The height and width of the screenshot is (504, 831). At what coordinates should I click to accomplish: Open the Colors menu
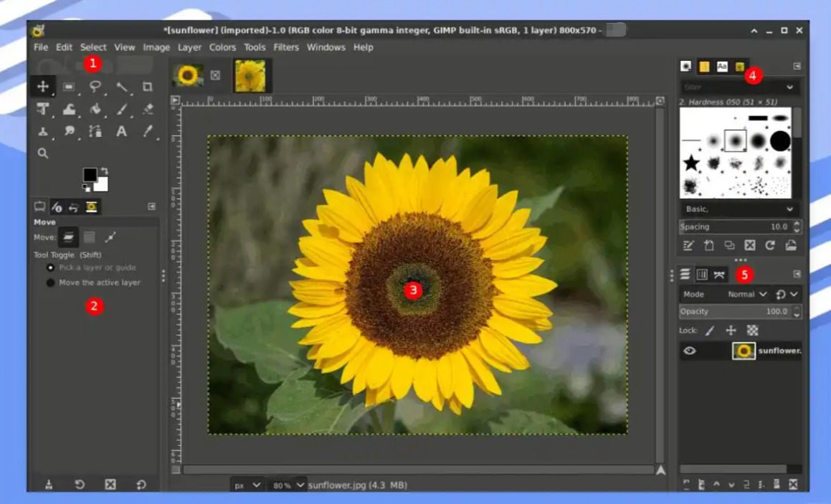[x=222, y=47]
